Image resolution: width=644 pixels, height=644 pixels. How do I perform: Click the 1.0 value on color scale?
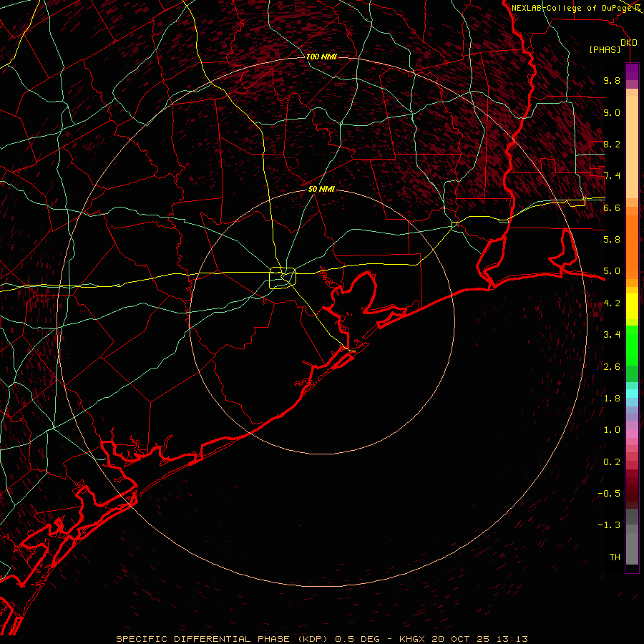coord(612,430)
